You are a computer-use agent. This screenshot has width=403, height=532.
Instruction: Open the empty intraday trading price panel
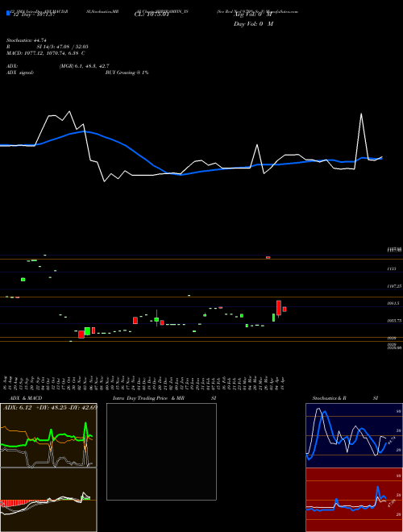coord(161,451)
